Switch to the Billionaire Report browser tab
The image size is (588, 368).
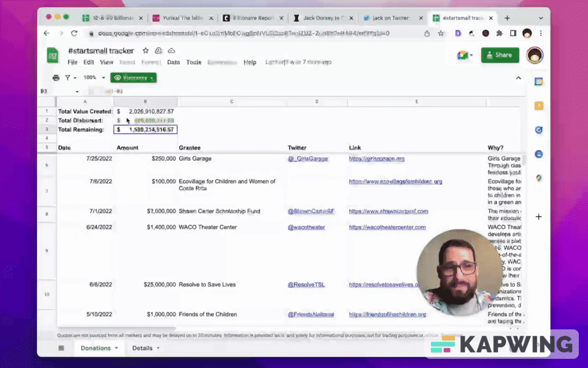[254, 18]
